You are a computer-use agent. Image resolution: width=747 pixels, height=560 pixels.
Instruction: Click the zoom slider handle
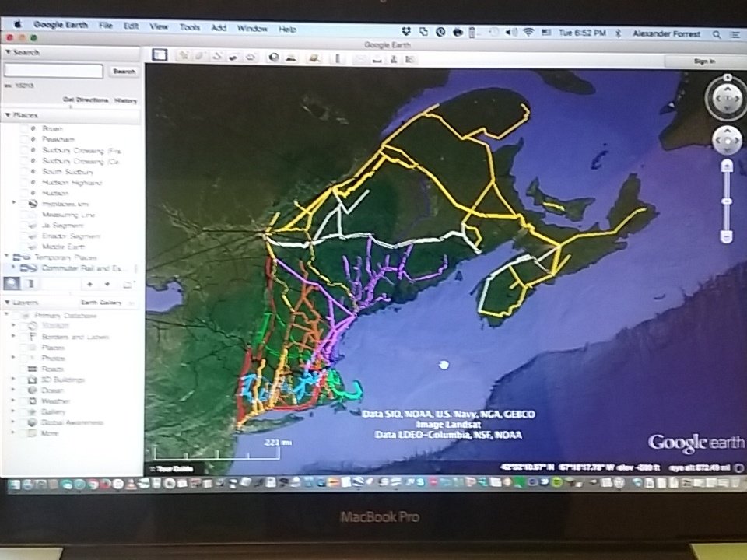click(727, 201)
